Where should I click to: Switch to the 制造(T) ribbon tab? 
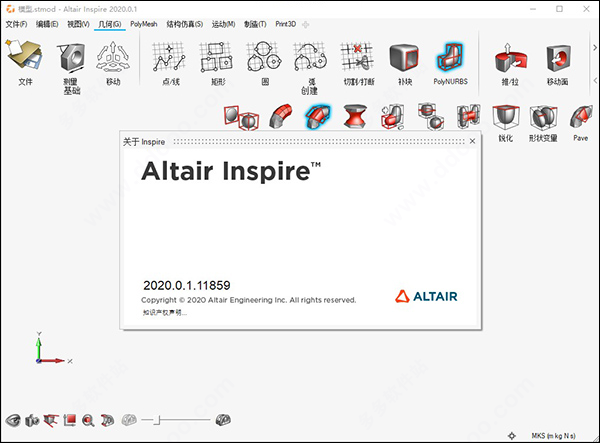click(255, 24)
